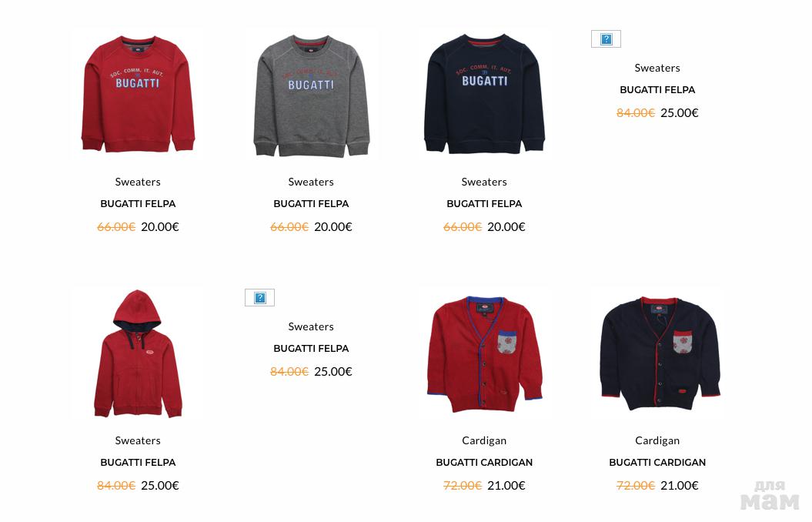This screenshot has width=812, height=522.
Task: Open the red Bugatti crewneck sweatshirt image
Action: click(x=138, y=94)
